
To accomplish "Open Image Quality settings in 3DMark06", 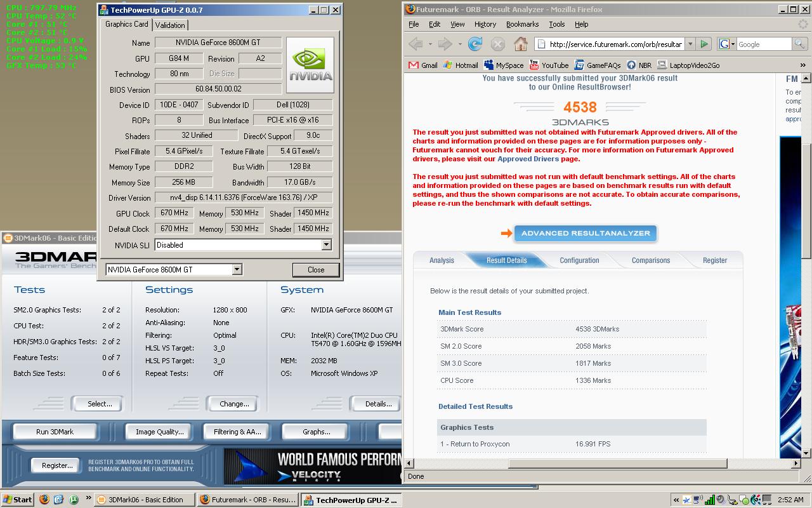I will coord(160,432).
